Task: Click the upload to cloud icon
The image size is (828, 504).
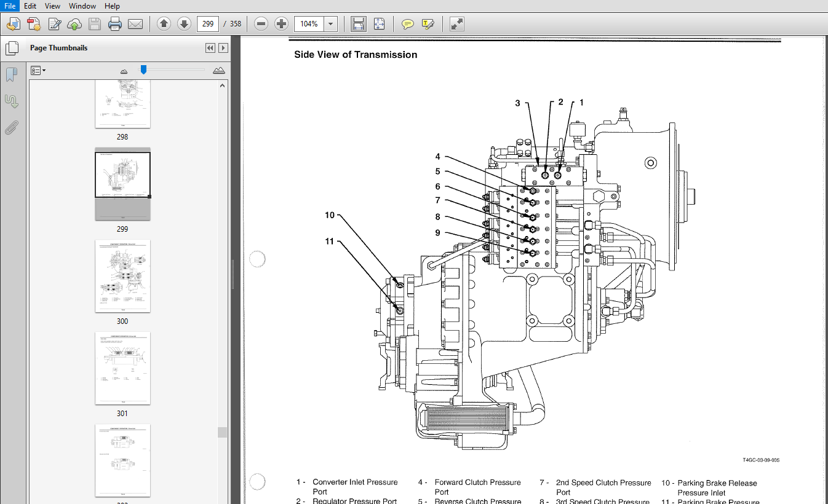Action: click(x=74, y=24)
